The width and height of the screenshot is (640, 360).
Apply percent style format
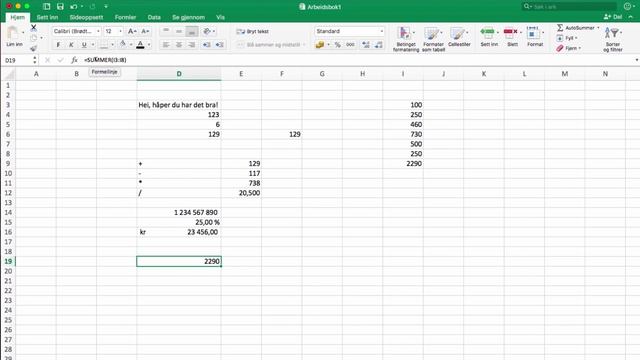[338, 45]
